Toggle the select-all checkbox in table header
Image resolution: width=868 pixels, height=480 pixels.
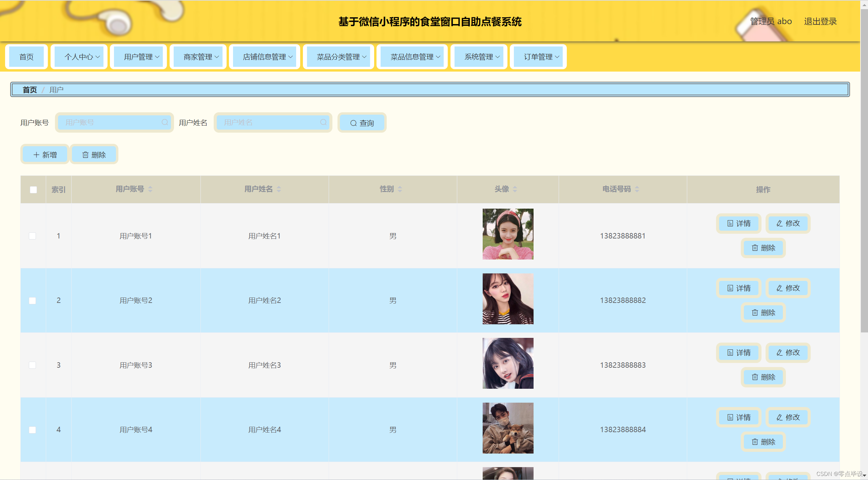pos(33,190)
